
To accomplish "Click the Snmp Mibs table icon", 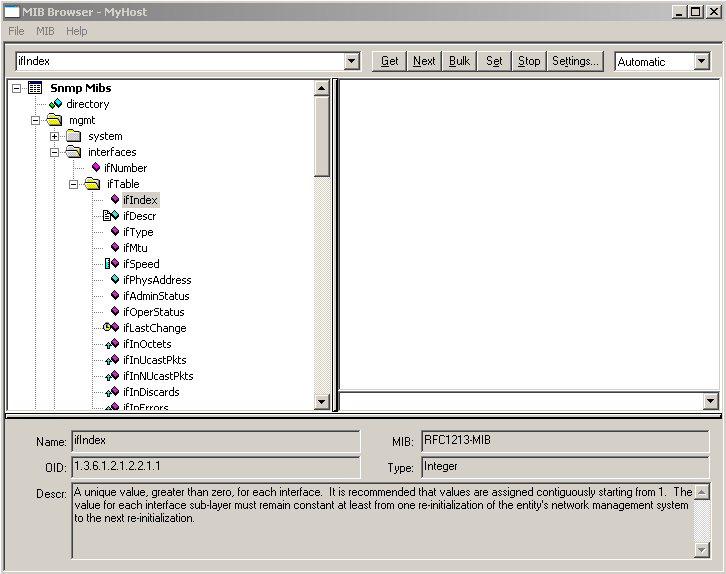I will pos(35,87).
